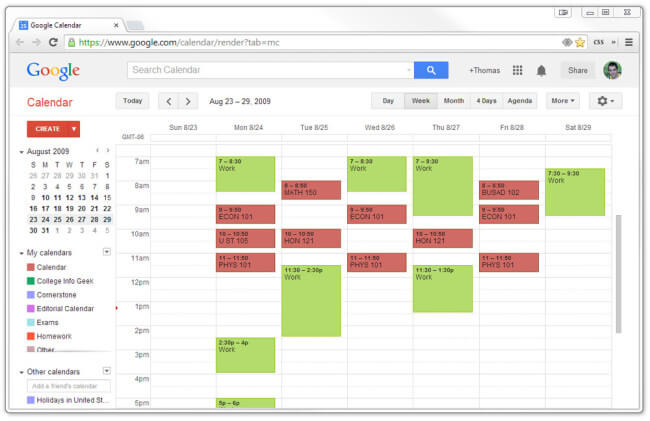This screenshot has height=421, width=650.
Task: Close the Google Calendar browser tab
Action: [x=116, y=25]
